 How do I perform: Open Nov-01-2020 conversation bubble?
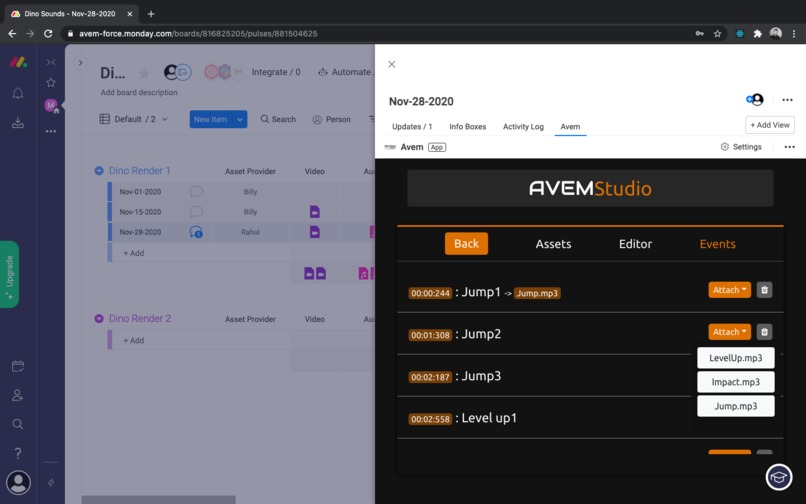pos(196,192)
